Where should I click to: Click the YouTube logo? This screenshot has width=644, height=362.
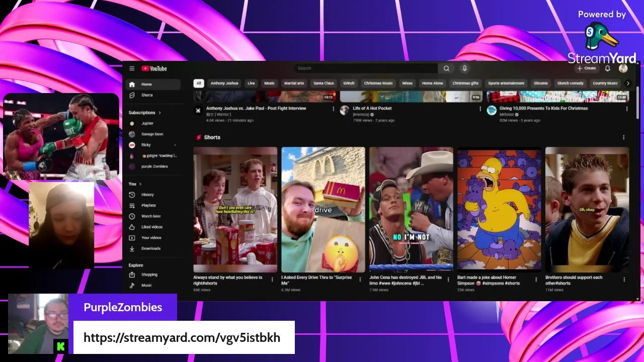click(154, 68)
